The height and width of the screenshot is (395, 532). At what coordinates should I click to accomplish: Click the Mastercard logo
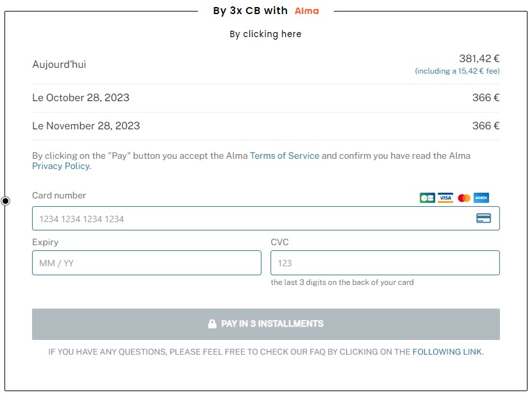tap(464, 198)
